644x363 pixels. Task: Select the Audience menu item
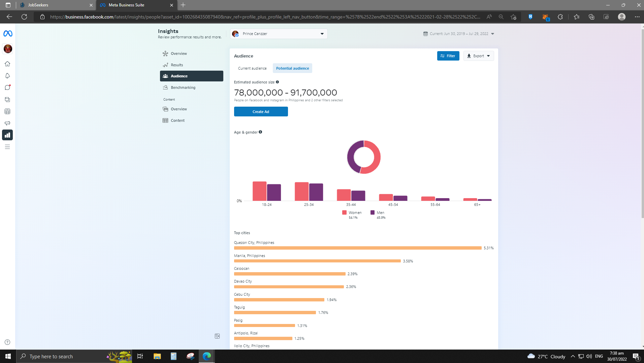[191, 76]
